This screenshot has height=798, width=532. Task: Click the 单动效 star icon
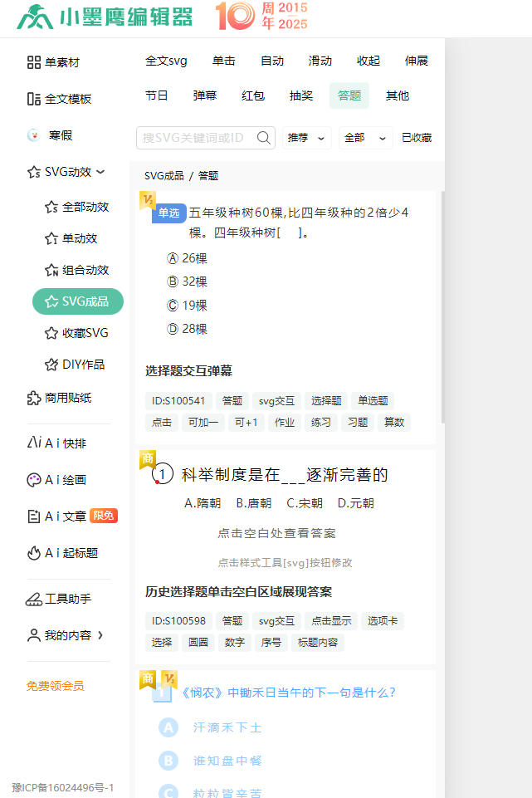tap(51, 238)
